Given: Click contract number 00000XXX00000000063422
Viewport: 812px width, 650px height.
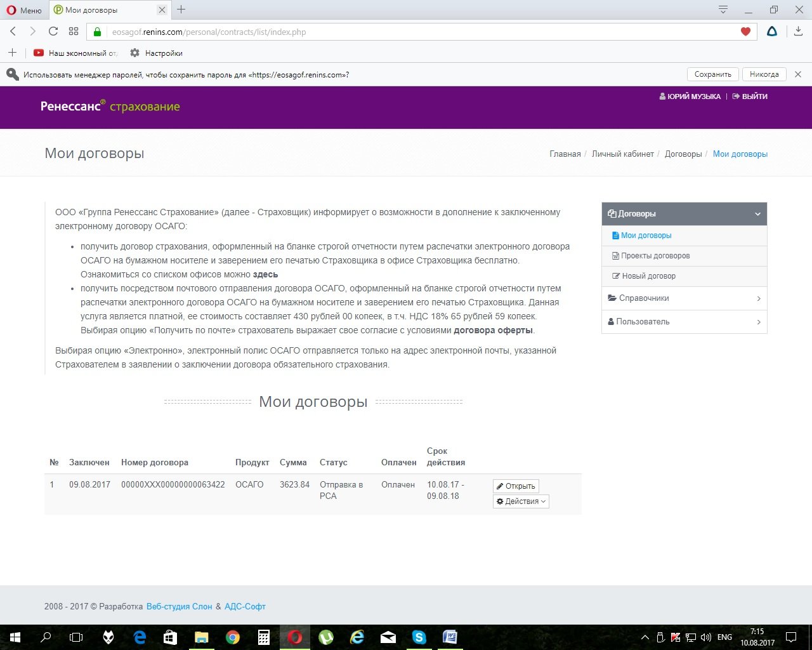Looking at the screenshot, I should [x=173, y=484].
